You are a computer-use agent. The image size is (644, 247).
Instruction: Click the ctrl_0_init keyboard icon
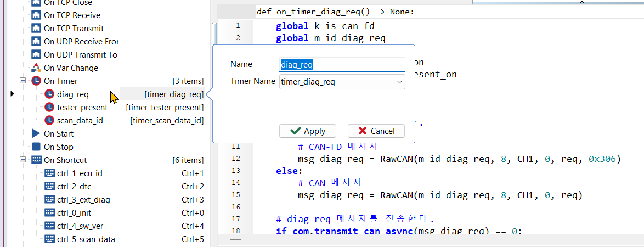(x=49, y=212)
